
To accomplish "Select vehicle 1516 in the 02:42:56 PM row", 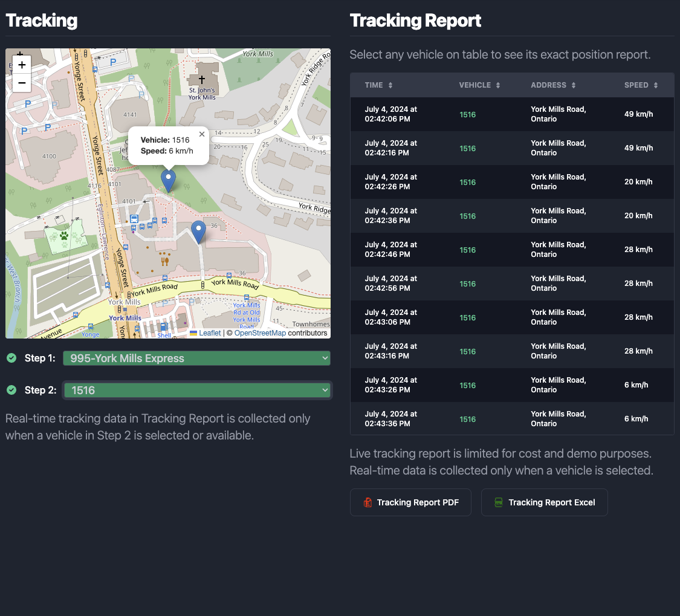I will click(467, 284).
